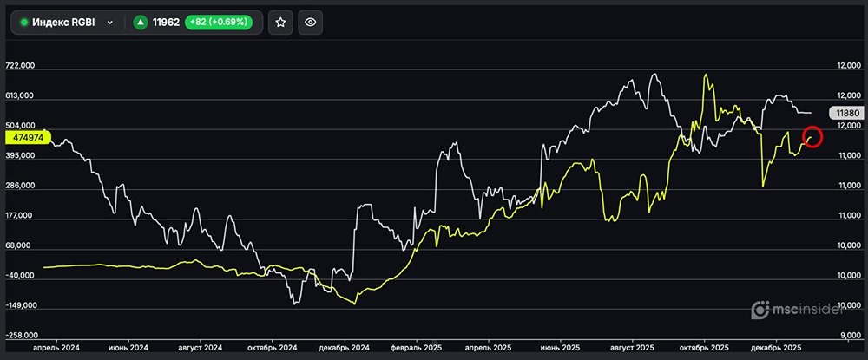This screenshot has height=360, width=868.
Task: Click the red circle marker on the chart
Action: pyautogui.click(x=813, y=136)
